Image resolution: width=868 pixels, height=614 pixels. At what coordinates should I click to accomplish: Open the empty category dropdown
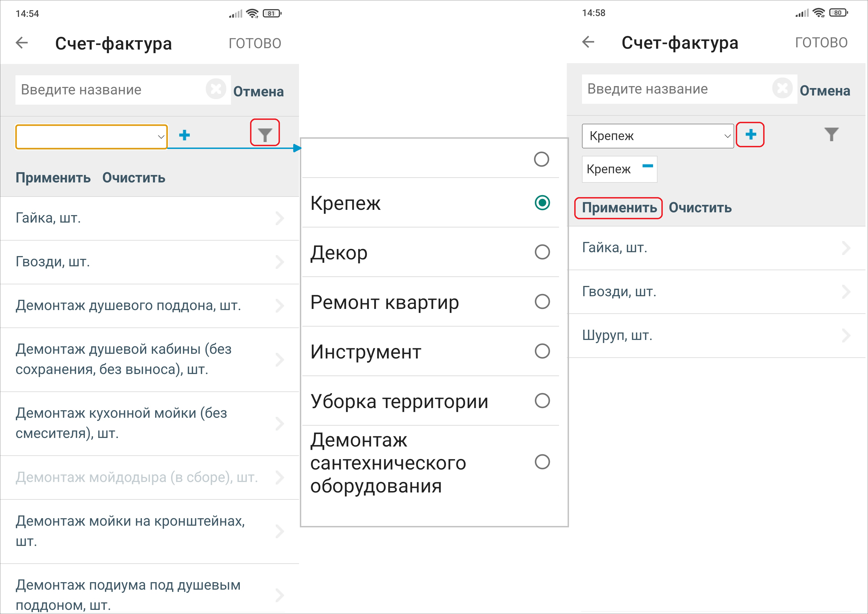pyautogui.click(x=92, y=136)
